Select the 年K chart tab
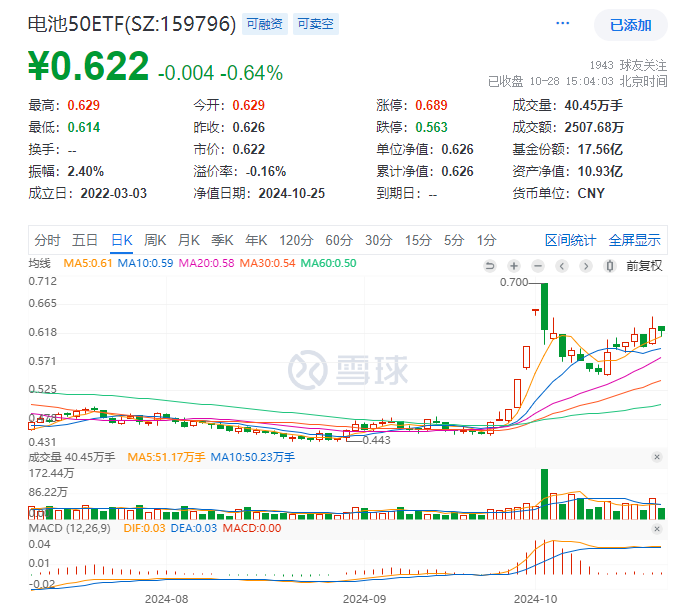Viewport: 690px width, 609px height. tap(256, 240)
